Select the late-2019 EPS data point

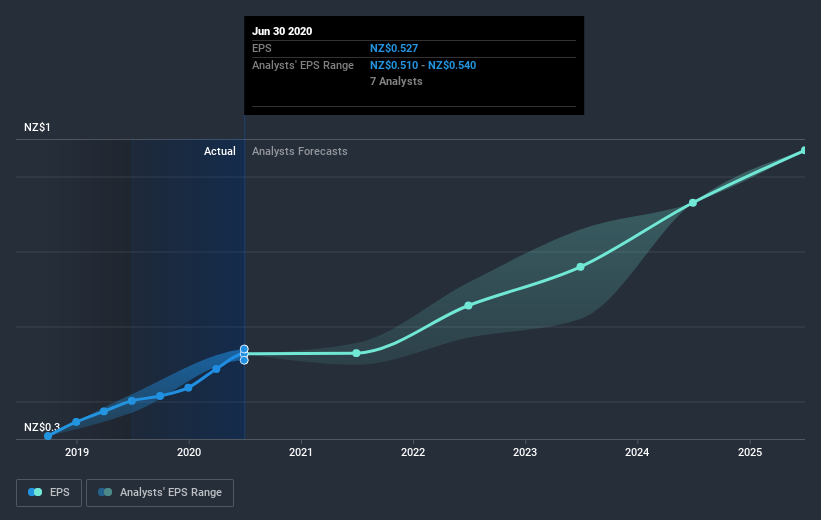point(160,396)
